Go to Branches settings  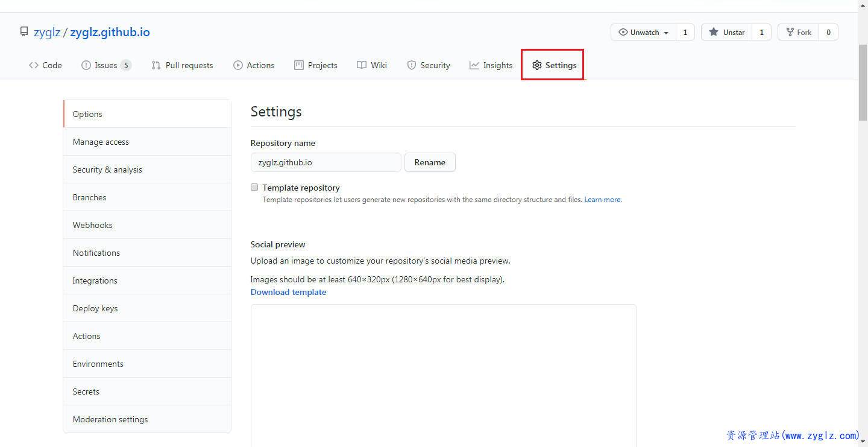pos(147,197)
